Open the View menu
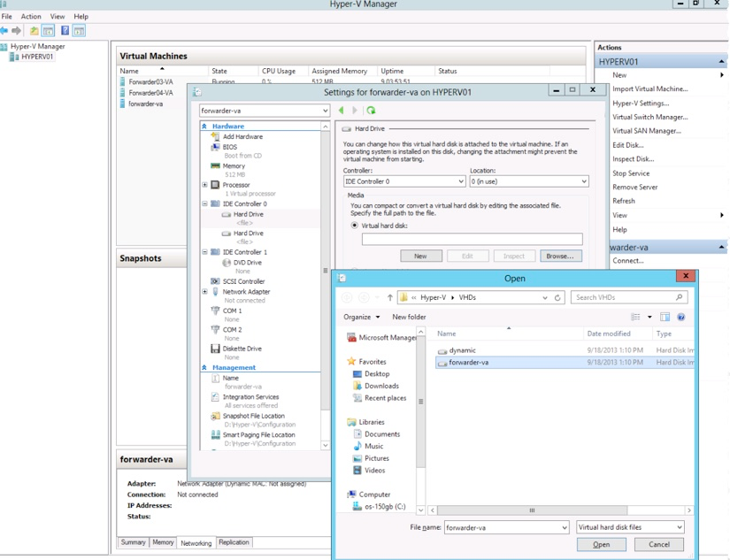 [x=58, y=16]
